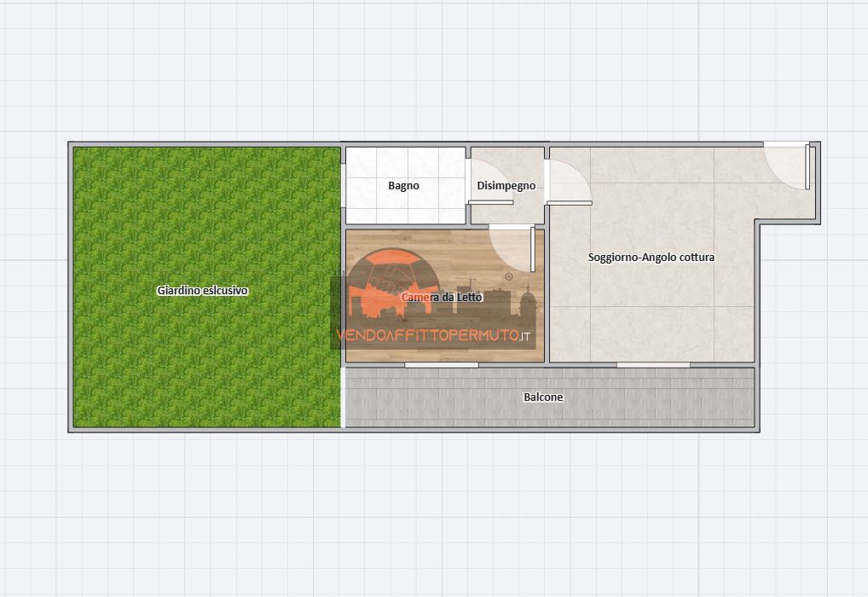Click the 'Disimpegno' room label
The width and height of the screenshot is (868, 597).
506,186
